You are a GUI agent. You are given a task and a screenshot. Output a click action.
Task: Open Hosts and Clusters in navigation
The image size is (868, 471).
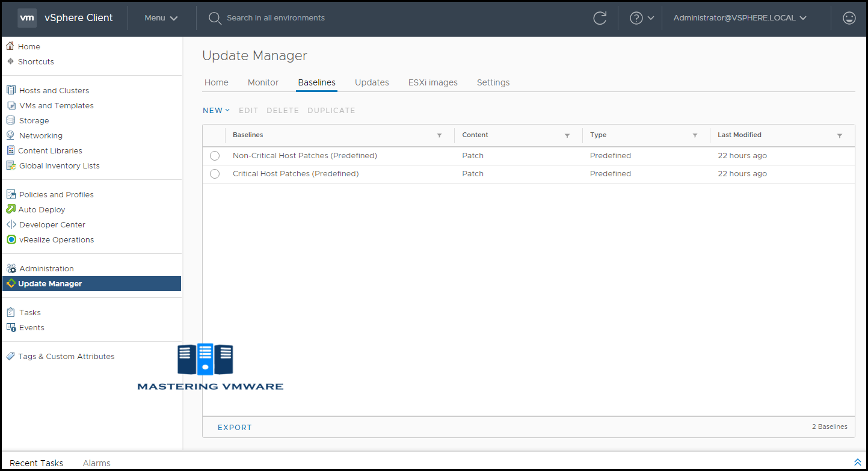(x=54, y=90)
